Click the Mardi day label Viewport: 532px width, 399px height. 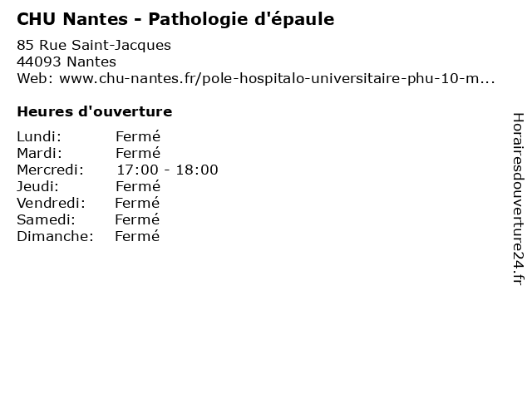coord(39,153)
